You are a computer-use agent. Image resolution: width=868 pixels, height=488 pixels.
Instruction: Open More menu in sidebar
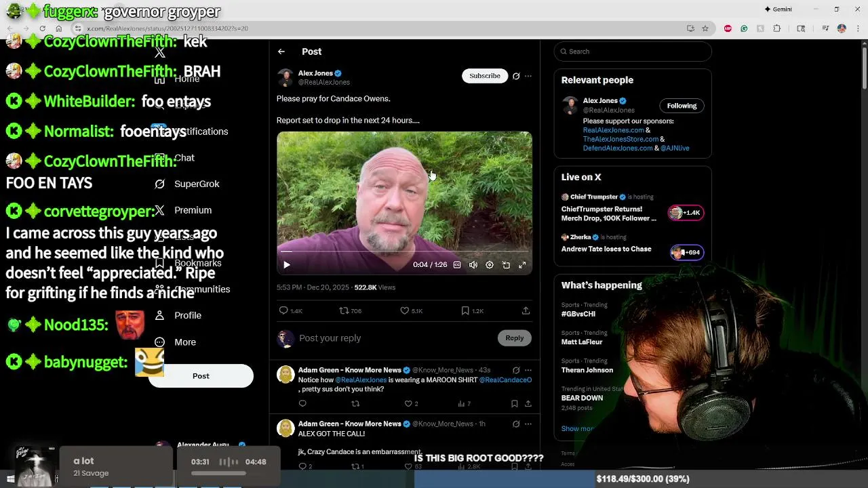tap(175, 342)
